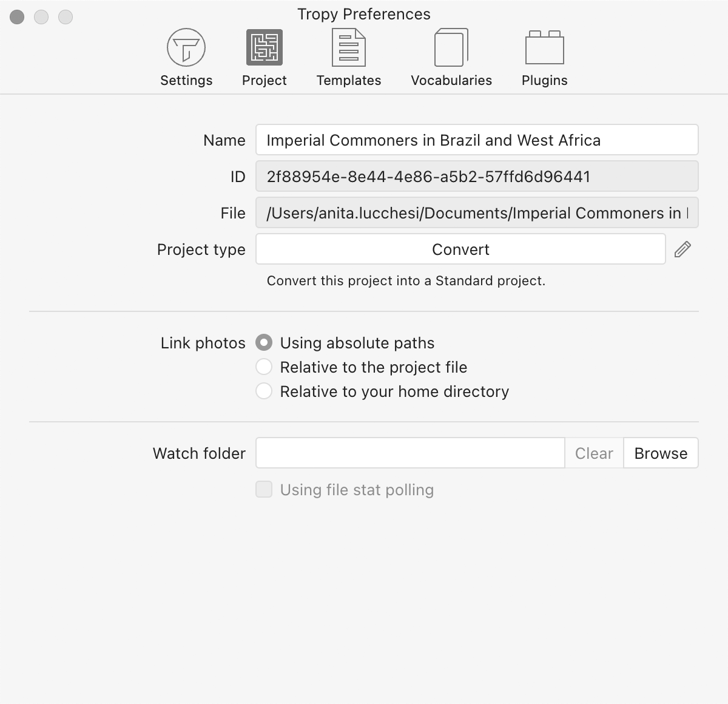Viewport: 728px width, 704px height.
Task: Open Templates via the document icon
Action: [x=349, y=47]
